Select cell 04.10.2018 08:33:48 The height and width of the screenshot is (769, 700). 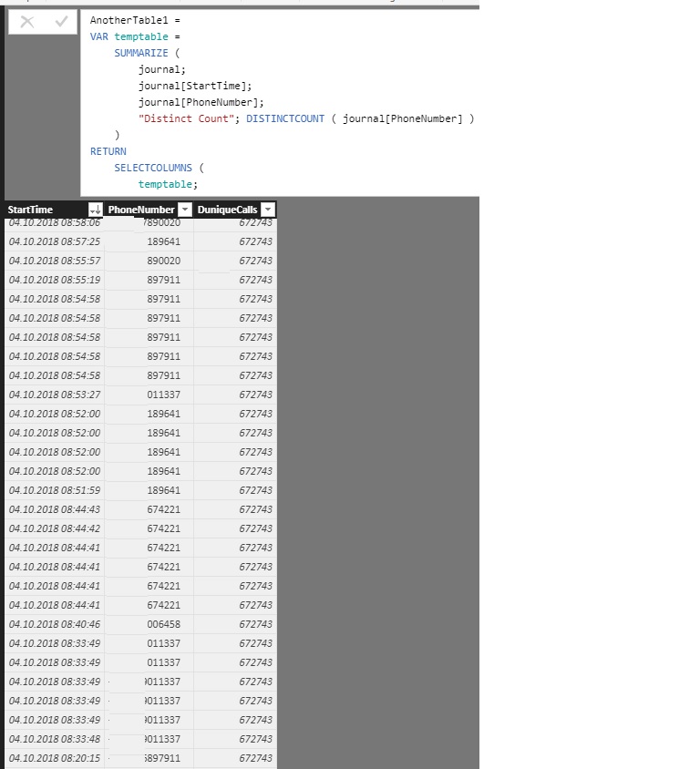[55, 739]
